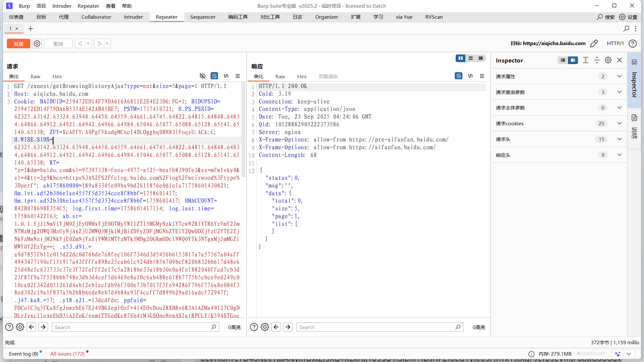The width and height of the screenshot is (644, 362).
Task: Focus the request pane Search field
Action: [132, 327]
